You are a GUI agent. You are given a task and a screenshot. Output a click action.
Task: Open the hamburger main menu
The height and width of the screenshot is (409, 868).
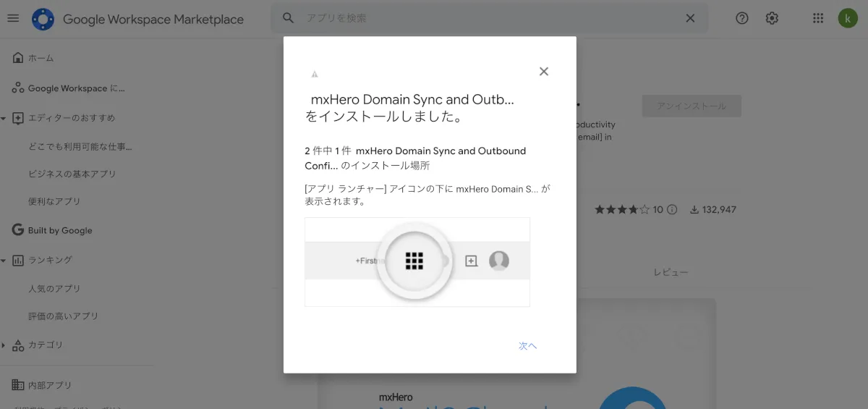point(13,18)
